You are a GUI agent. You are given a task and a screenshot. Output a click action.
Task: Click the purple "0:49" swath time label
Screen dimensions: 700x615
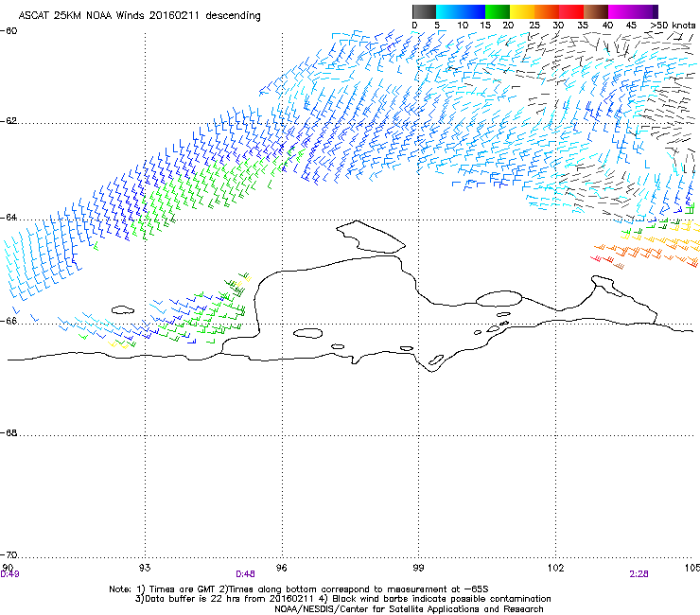(9, 574)
